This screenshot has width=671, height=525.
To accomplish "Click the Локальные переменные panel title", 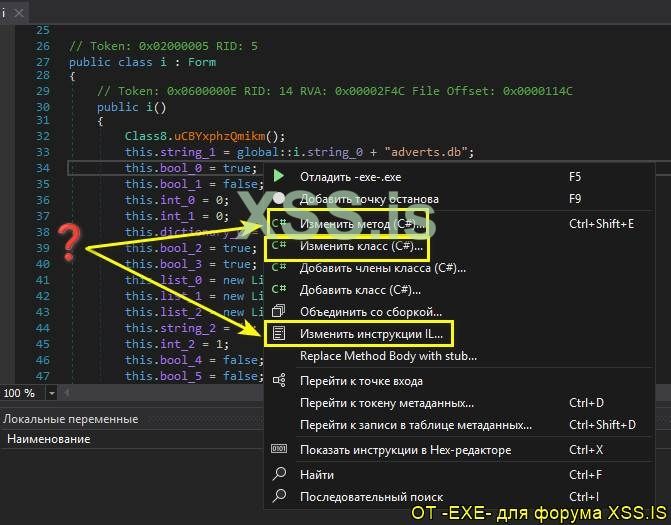I will tap(71, 419).
